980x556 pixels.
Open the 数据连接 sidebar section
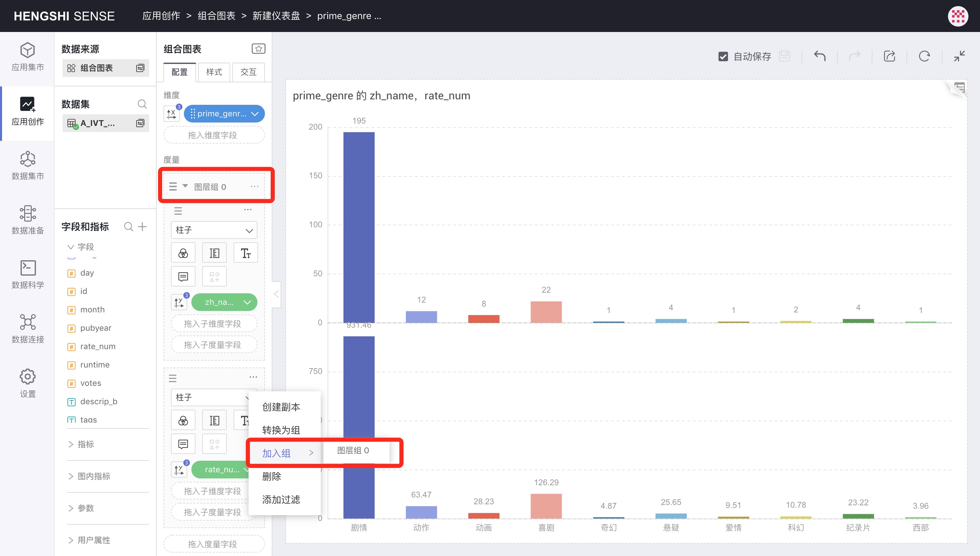[28, 329]
